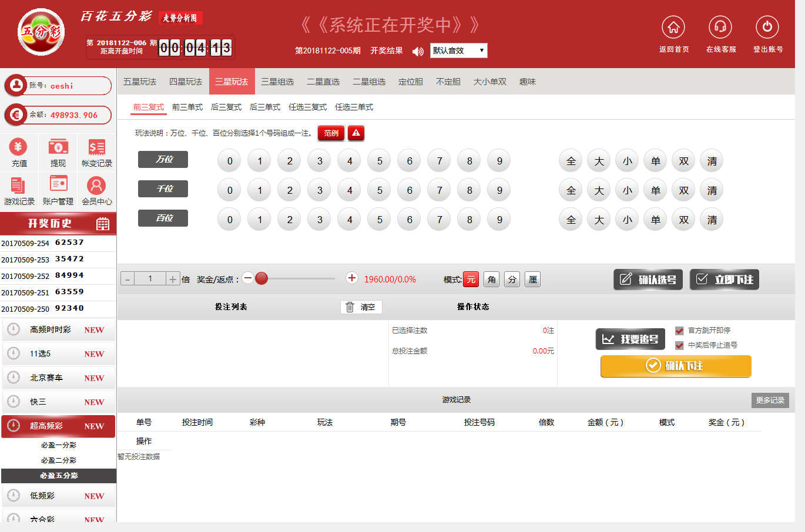This screenshot has height=532, width=805.
Task: Toggle 中奖后停止追号 checkbox
Action: coord(679,345)
